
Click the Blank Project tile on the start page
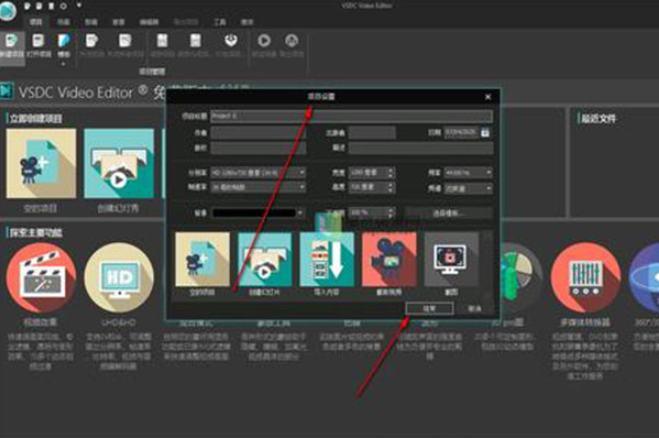pos(41,164)
